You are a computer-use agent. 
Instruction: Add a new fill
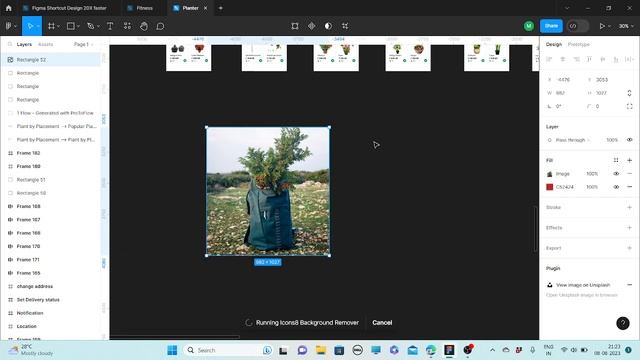click(629, 160)
